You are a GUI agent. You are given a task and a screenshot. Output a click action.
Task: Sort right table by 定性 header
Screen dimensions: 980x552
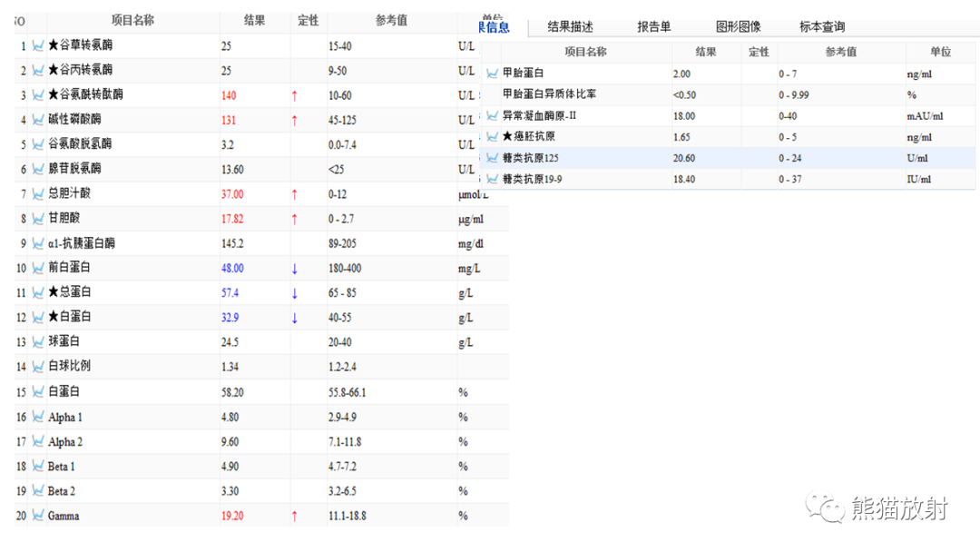coord(759,52)
